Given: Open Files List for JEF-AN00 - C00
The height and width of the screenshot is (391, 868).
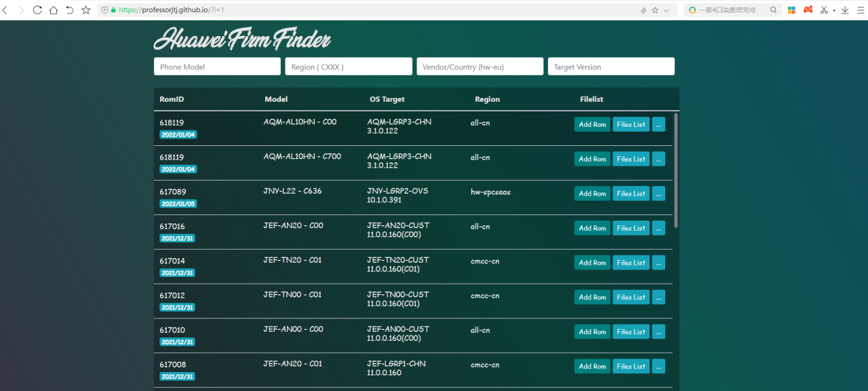Looking at the screenshot, I should click(x=631, y=332).
